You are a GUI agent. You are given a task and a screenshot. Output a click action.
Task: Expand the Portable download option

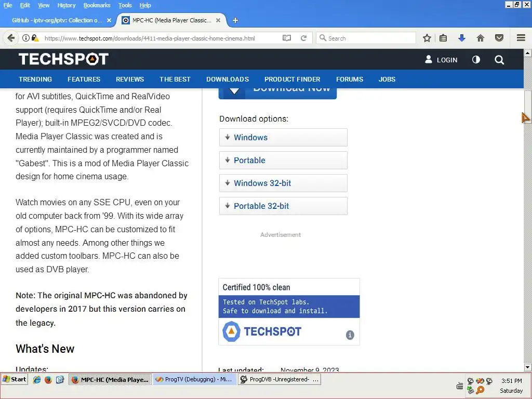coord(283,160)
